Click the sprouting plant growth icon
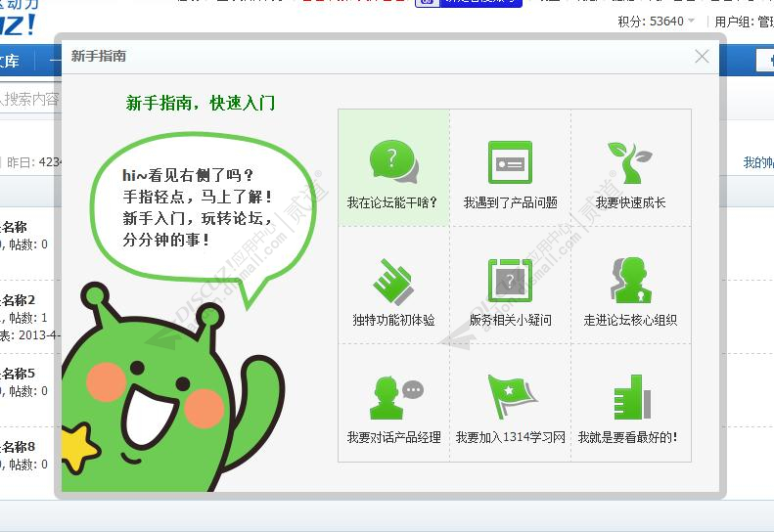The image size is (774, 532). [x=629, y=163]
